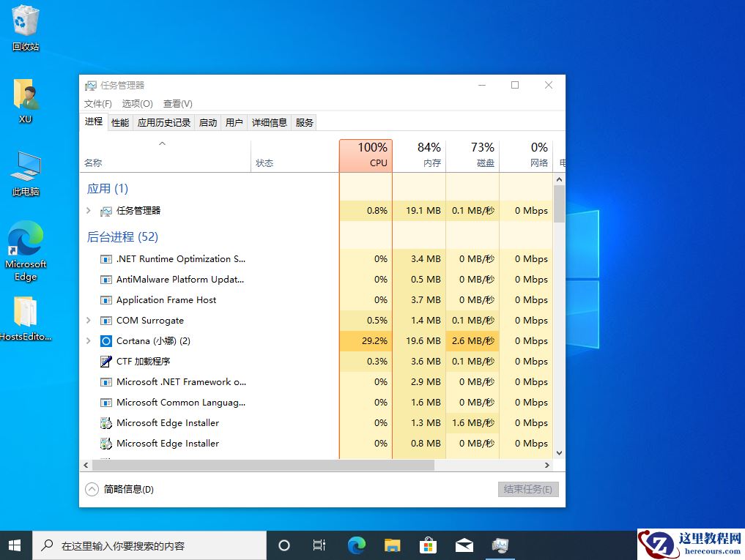
Task: Switch to the 性能 tab
Action: [119, 122]
